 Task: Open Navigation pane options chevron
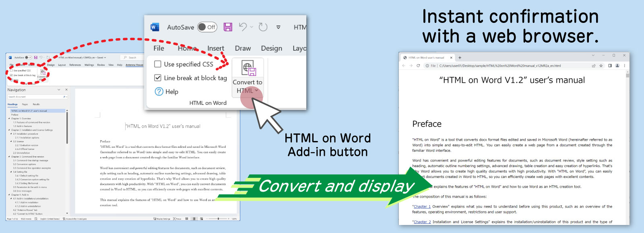tap(59, 90)
